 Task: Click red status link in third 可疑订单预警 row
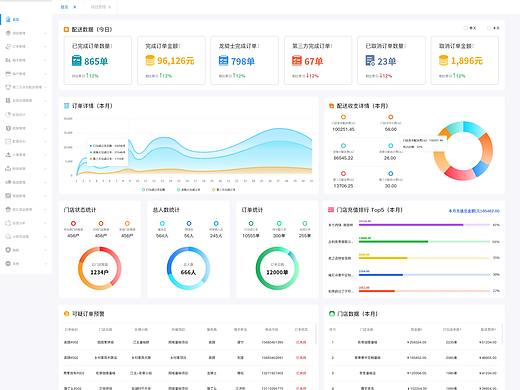click(x=301, y=373)
